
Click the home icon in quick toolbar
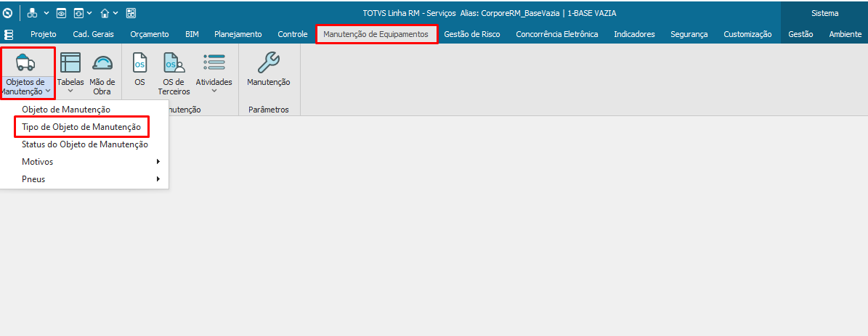(105, 13)
